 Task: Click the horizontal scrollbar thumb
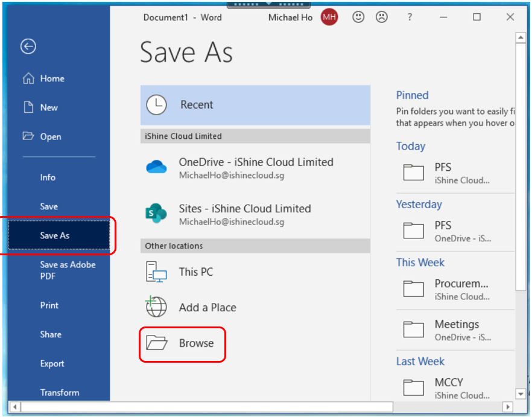coord(207,407)
